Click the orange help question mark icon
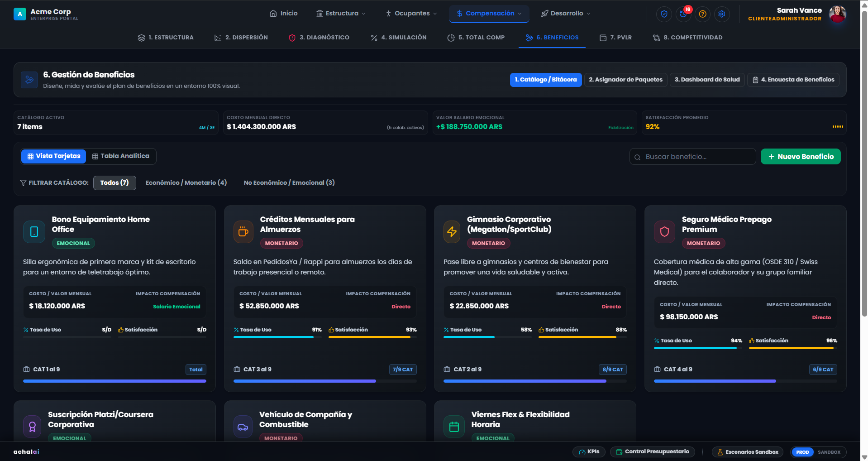Image resolution: width=868 pixels, height=461 pixels. (x=702, y=14)
